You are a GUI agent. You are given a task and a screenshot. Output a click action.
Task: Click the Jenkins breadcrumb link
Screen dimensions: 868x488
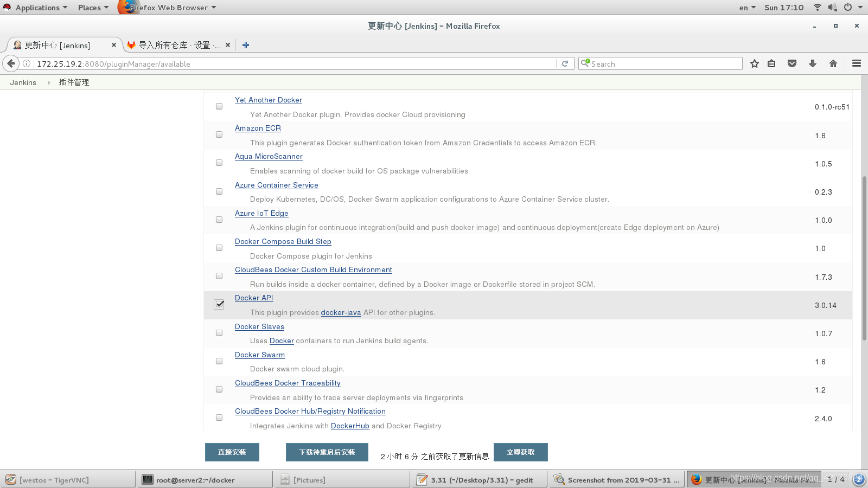tap(23, 82)
